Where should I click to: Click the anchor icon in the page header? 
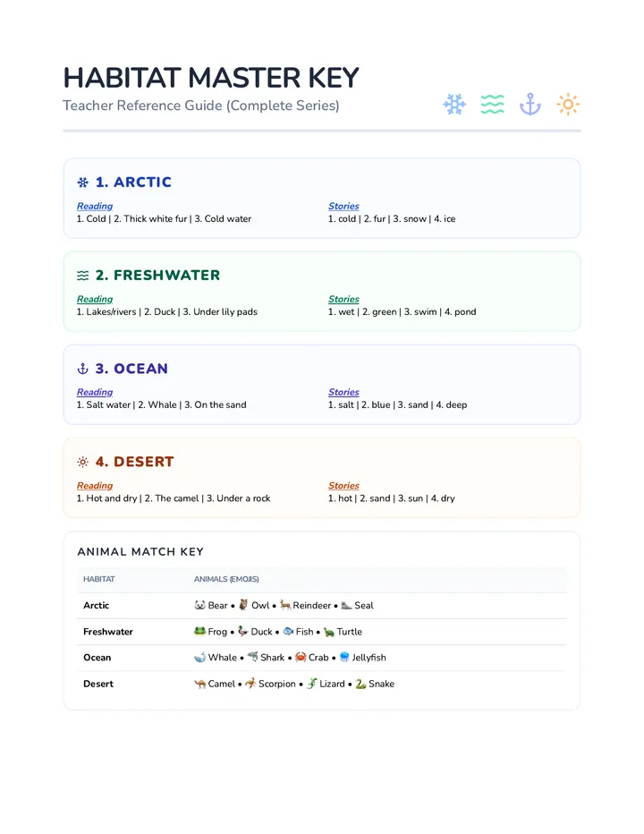(x=530, y=104)
